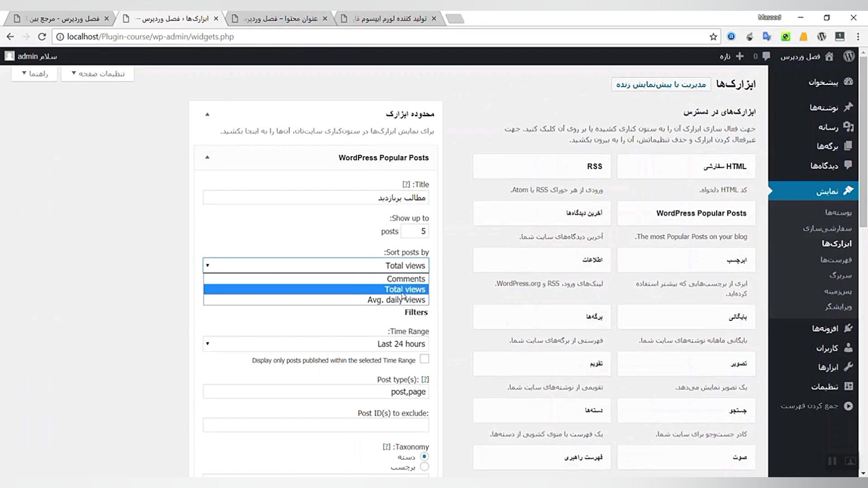
Task: Expand the تنظیمات صفحه screen options tab
Action: (98, 74)
